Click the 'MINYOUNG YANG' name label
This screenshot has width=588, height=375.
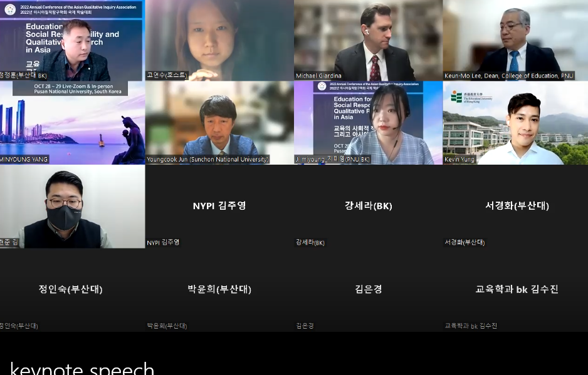coord(24,159)
